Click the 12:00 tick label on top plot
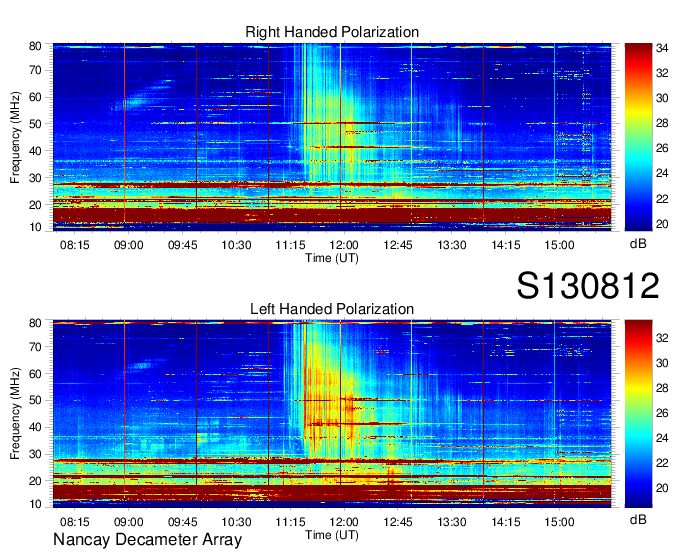Image resolution: width=680 pixels, height=552 pixels. click(x=344, y=245)
